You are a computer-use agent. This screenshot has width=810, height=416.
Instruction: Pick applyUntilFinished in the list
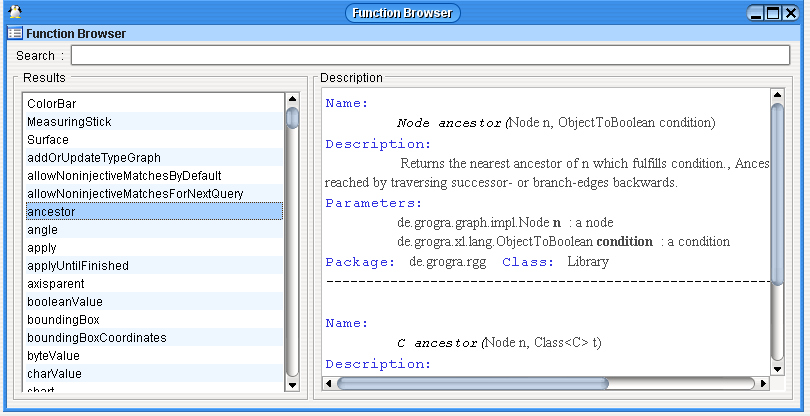point(78,266)
